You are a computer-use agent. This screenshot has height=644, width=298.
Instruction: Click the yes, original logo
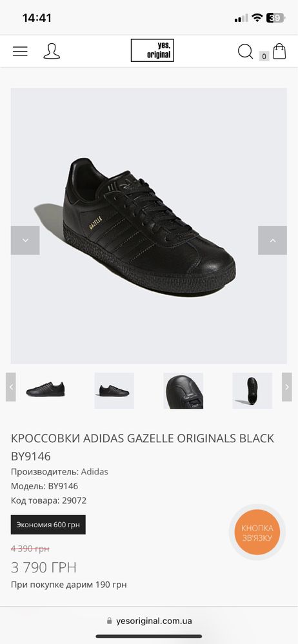coord(152,50)
